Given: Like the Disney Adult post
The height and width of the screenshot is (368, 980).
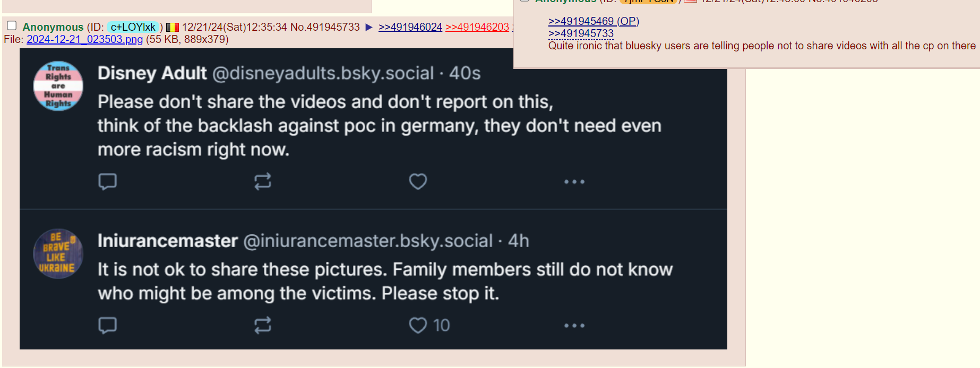Looking at the screenshot, I should point(418,181).
